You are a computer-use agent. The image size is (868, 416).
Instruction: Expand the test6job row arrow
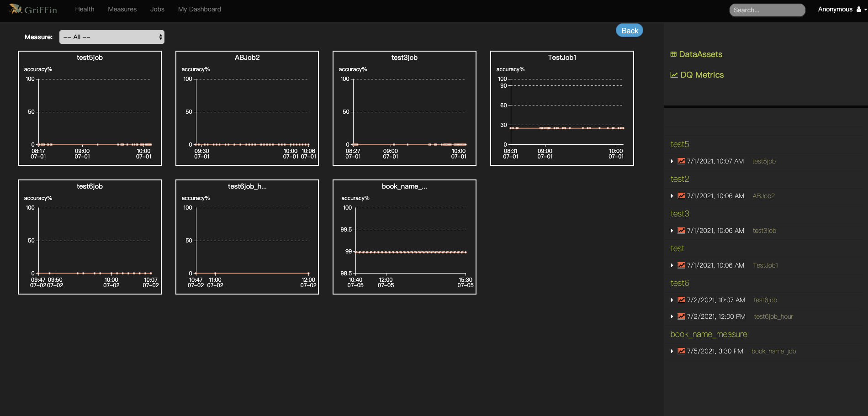click(672, 300)
